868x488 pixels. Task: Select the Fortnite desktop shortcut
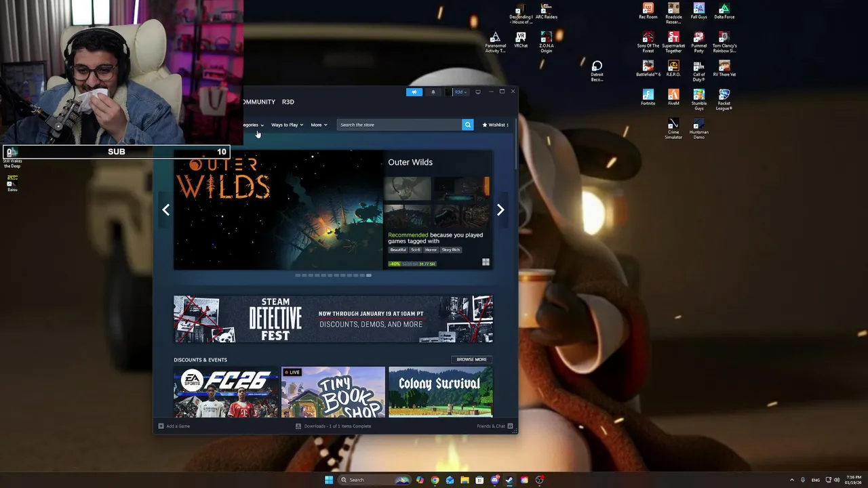point(648,97)
